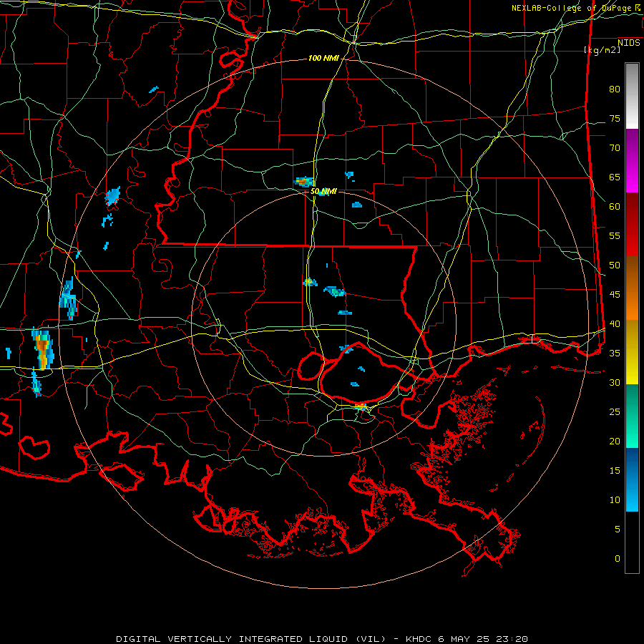Click the 20 legend value
The image size is (644, 644).
point(615,441)
